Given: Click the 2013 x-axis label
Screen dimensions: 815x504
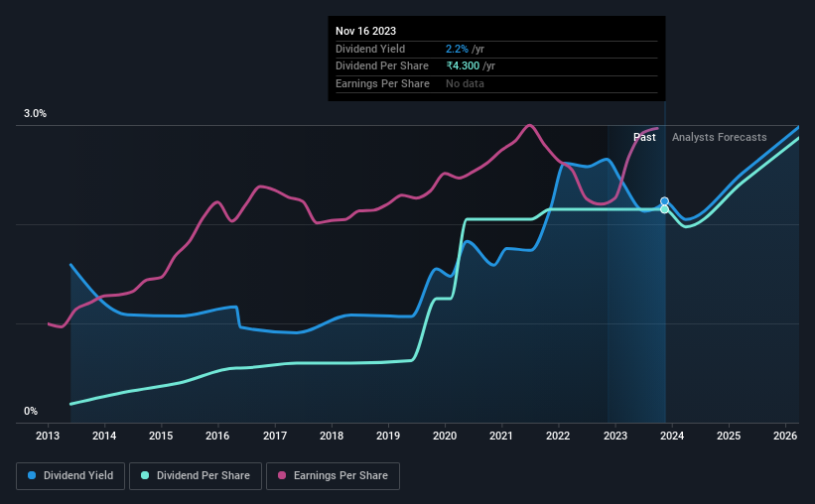Looking at the screenshot, I should point(48,436).
